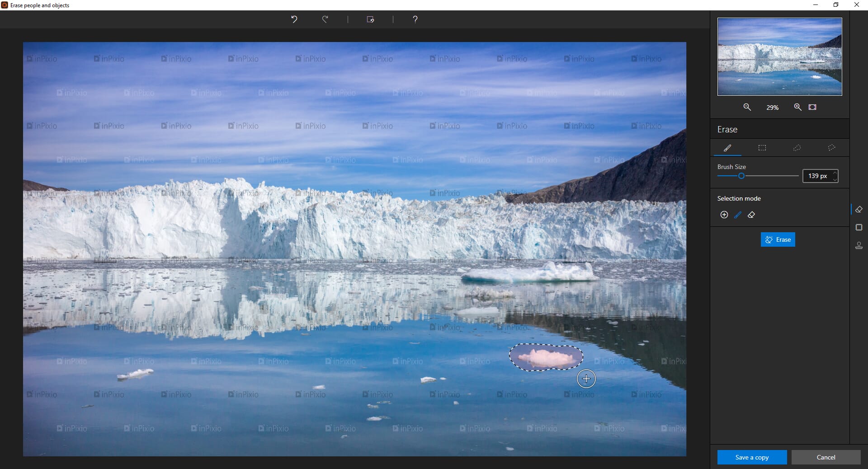Choose the subtract eraser selection mode
This screenshot has height=469, width=868.
point(751,215)
